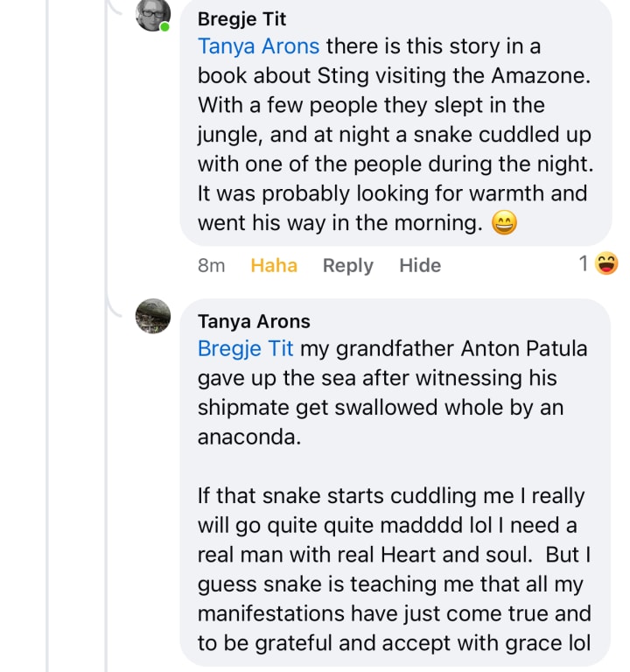Click green online status dot on avatar
Screen dimensions: 630x672
164,26
